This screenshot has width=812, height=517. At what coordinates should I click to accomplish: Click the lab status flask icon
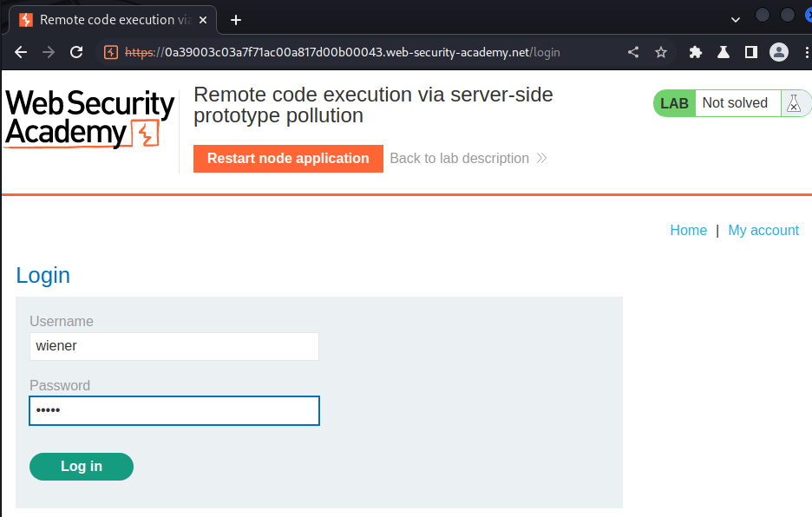[x=794, y=103]
